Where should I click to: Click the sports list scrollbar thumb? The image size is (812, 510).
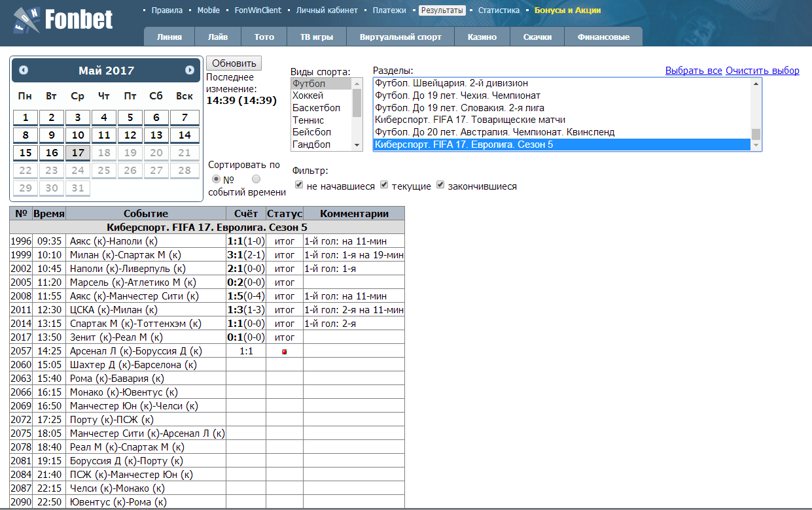click(x=357, y=103)
